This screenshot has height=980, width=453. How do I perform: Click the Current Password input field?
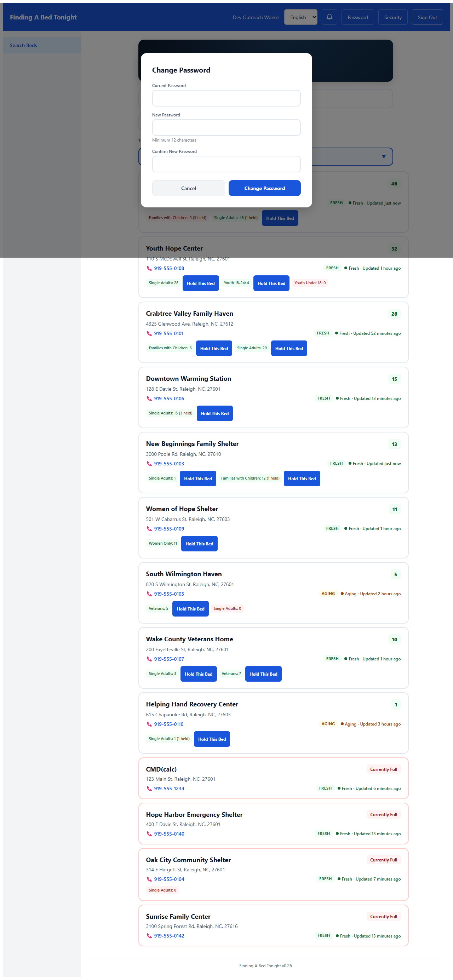[x=226, y=98]
